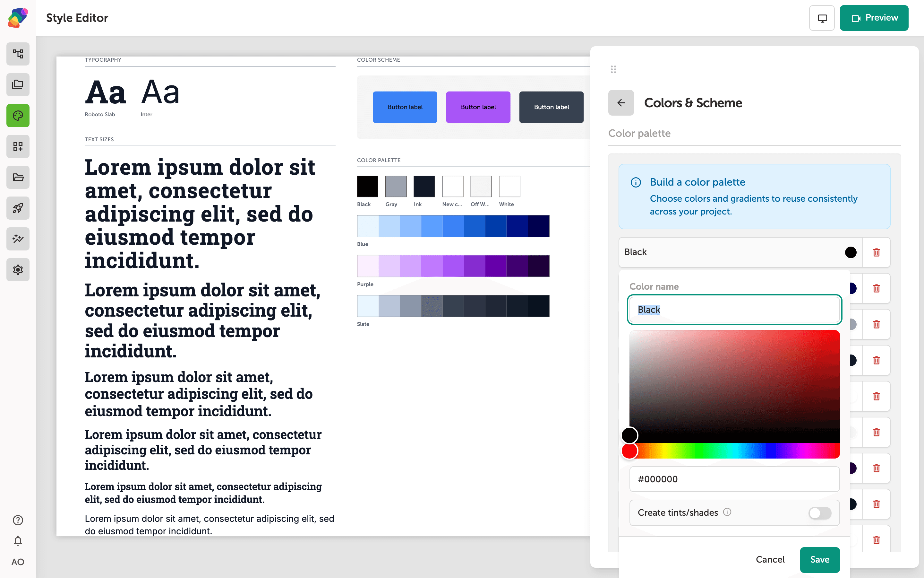This screenshot has height=578, width=924.
Task: Click the app logo in top-left corner
Action: point(18,18)
